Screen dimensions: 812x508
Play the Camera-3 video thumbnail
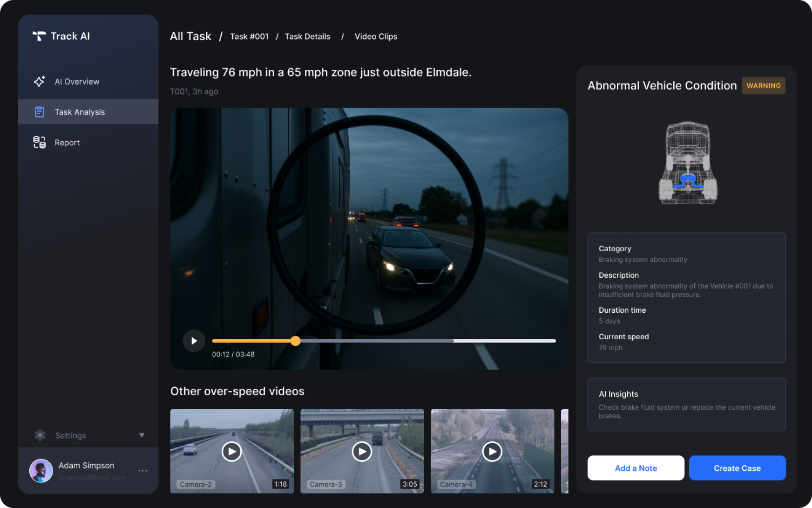coord(362,451)
